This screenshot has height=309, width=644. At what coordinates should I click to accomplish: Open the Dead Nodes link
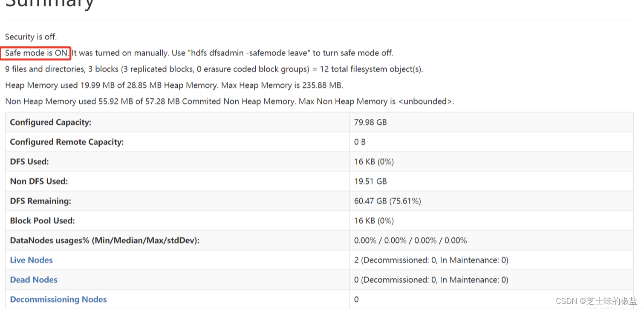(x=34, y=280)
